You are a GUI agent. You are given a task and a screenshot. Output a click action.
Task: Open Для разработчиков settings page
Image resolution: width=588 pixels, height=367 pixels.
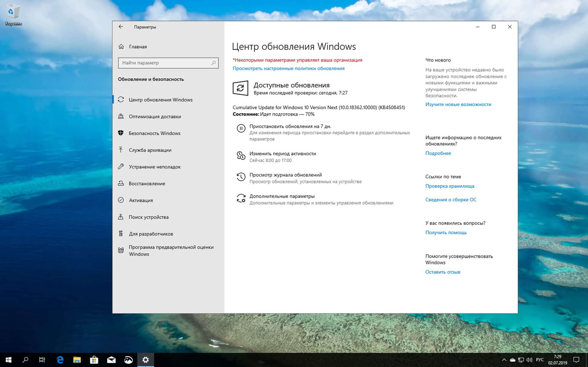tap(151, 233)
